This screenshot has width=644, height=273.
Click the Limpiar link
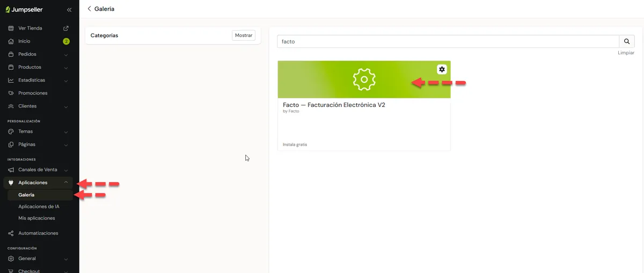(626, 53)
